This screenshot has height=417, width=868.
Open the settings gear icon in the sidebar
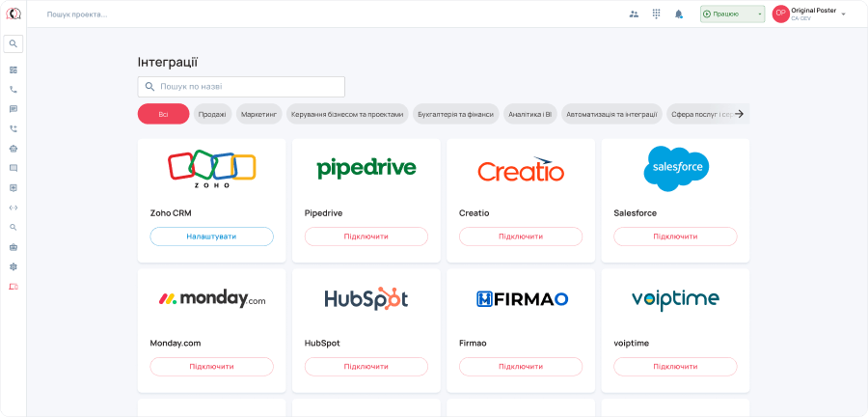14,266
